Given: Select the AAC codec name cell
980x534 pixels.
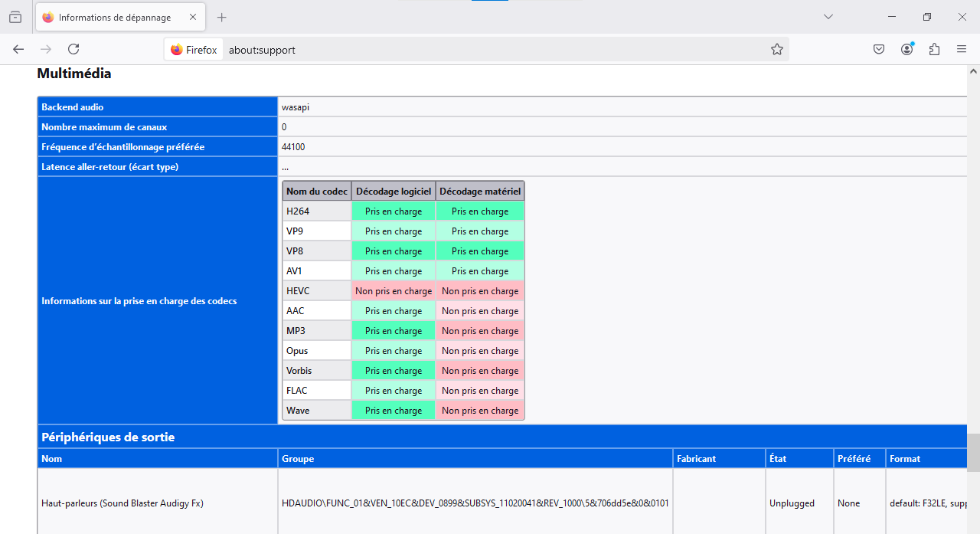Looking at the screenshot, I should click(317, 311).
